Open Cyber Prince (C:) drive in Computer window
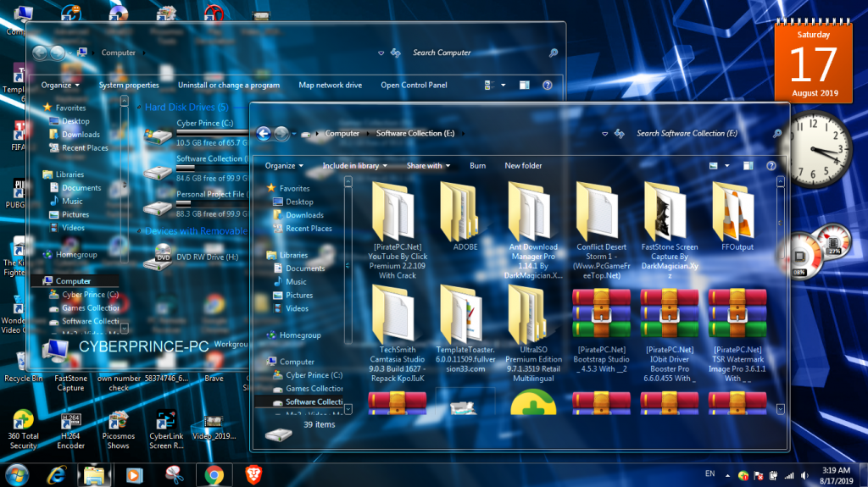 tap(195, 133)
